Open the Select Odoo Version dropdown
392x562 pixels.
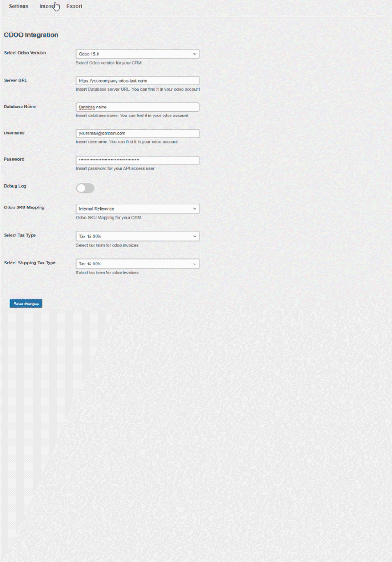click(x=138, y=54)
